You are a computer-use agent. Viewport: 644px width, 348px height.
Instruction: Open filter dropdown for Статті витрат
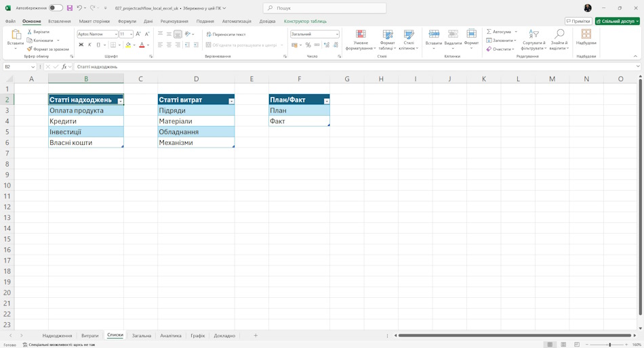coord(231,101)
